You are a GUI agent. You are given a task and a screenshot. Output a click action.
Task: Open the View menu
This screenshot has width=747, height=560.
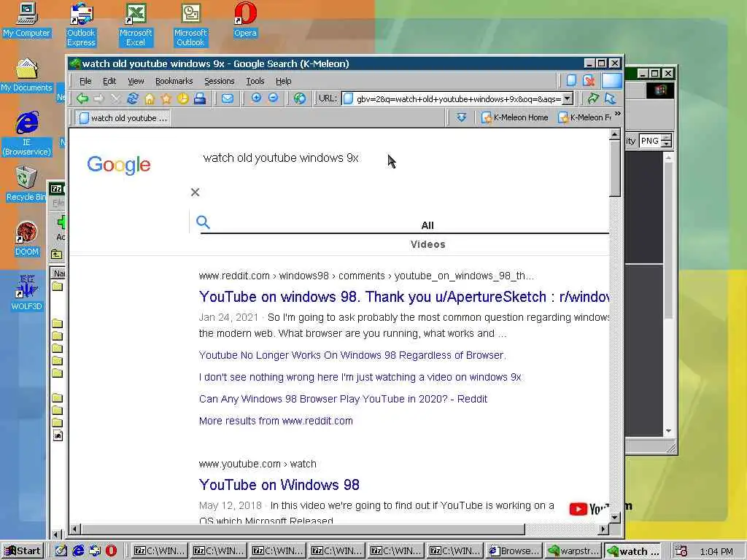[136, 81]
